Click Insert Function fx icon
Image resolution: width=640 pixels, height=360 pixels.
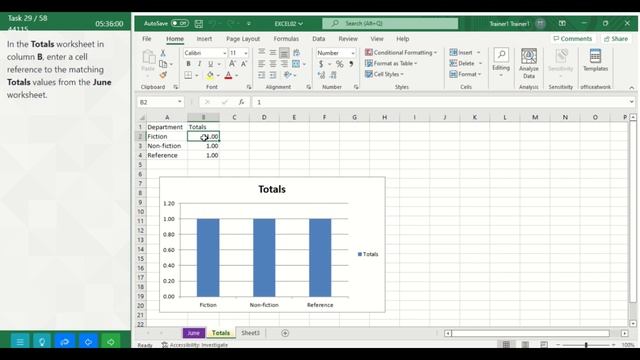(241, 102)
